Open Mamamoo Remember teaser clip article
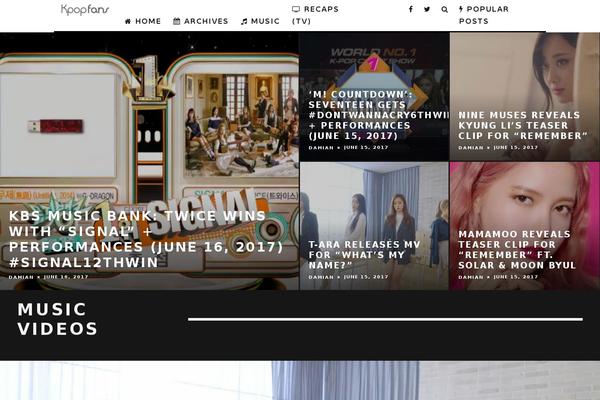 [517, 249]
